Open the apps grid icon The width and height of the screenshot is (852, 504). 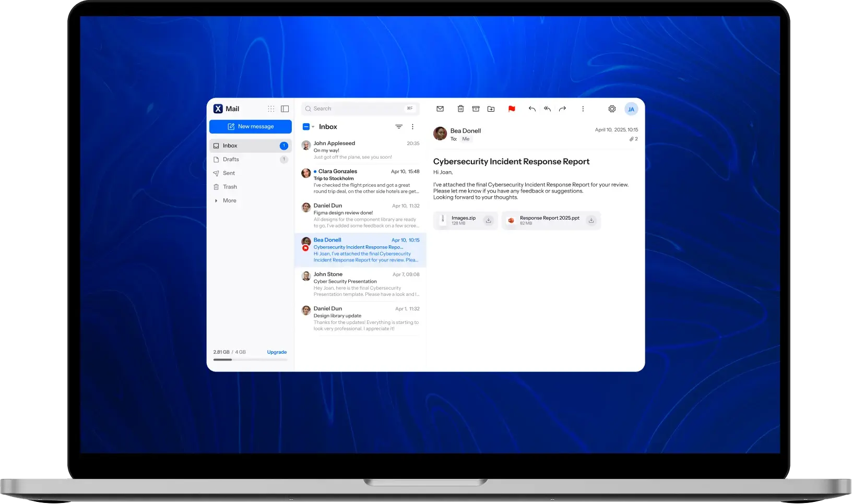tap(271, 109)
